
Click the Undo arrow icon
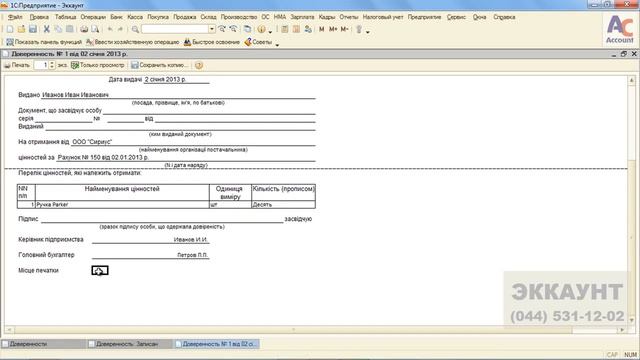click(110, 29)
